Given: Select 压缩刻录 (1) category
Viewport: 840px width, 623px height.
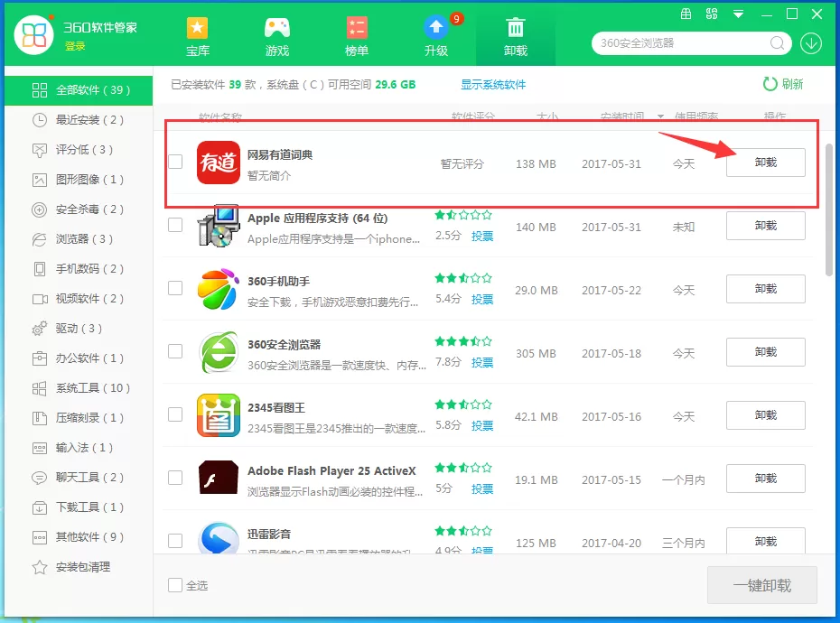Looking at the screenshot, I should point(79,418).
